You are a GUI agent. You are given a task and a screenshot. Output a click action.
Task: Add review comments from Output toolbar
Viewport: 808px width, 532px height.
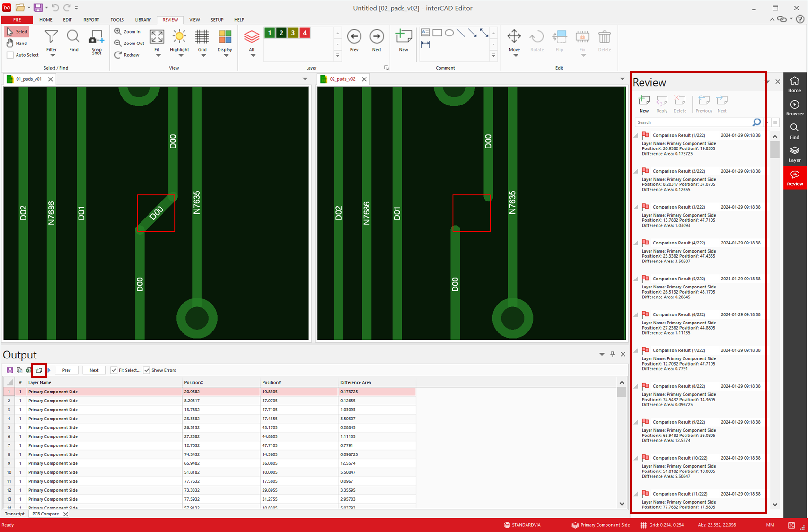point(39,370)
